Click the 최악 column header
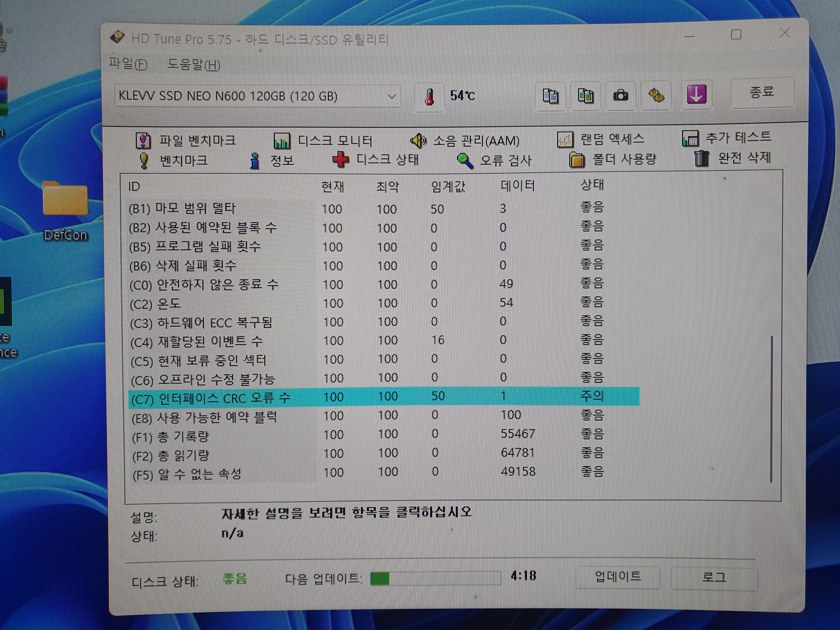Image resolution: width=840 pixels, height=630 pixels. (387, 186)
